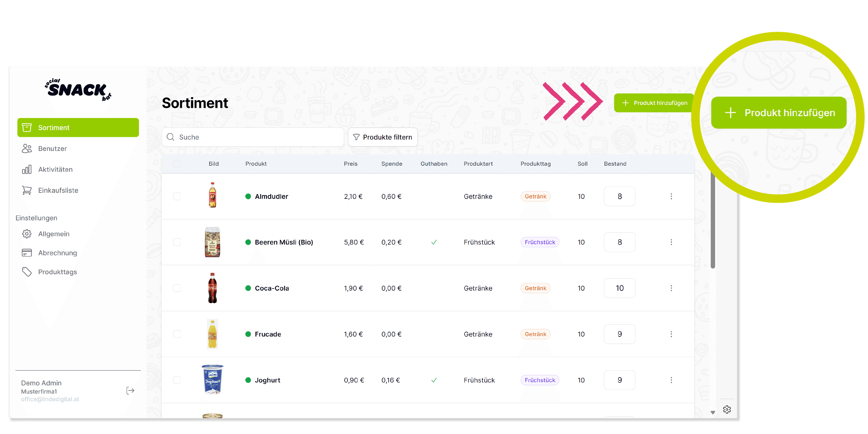868x434 pixels.
Task: Open the three-dot menu for Almdudler
Action: click(671, 196)
